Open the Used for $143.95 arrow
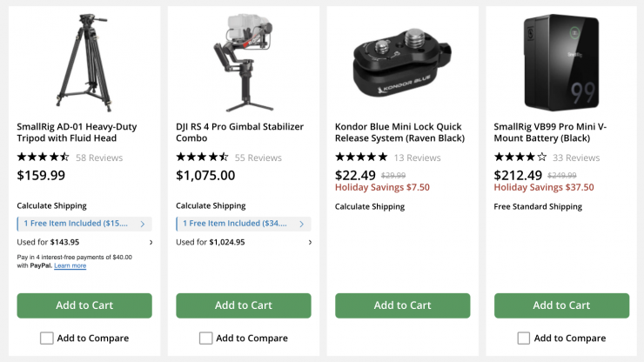 (x=151, y=242)
